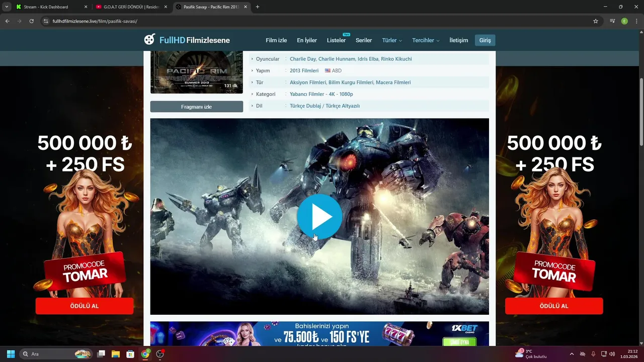Screen dimensions: 644x362
Task: Select Türkçe Dublaj language link
Action: 305,106
